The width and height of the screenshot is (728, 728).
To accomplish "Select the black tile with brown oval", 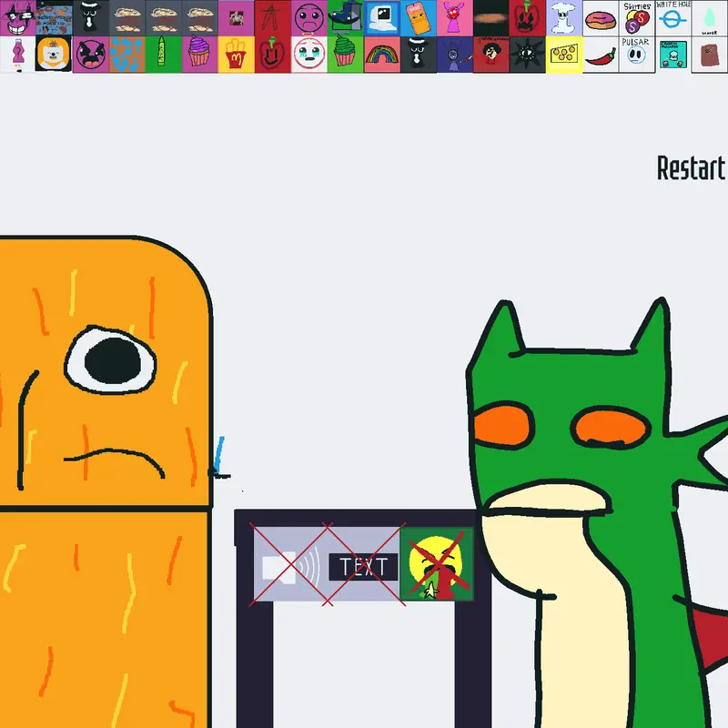I will coord(491,18).
